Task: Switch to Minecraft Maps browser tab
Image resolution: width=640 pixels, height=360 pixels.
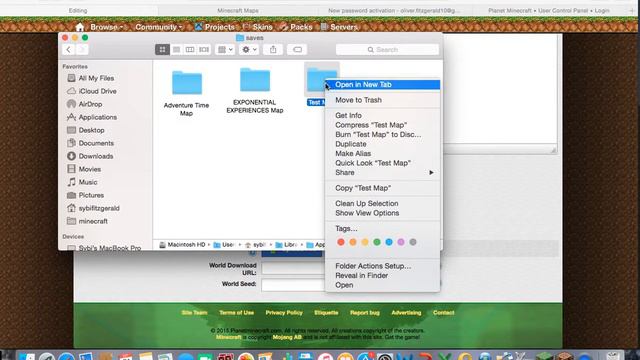Action: [x=238, y=11]
